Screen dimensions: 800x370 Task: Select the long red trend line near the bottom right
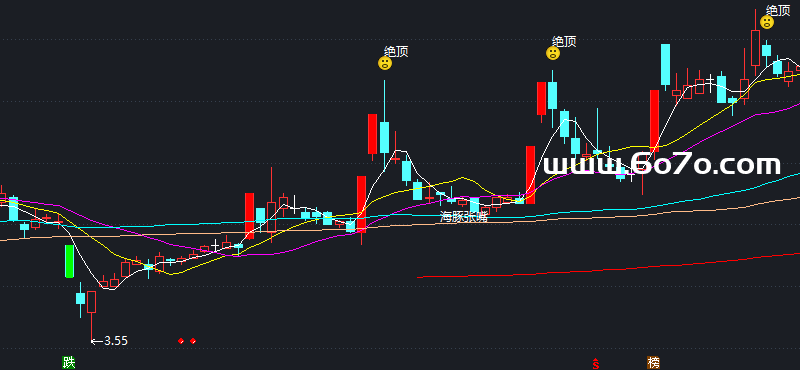pyautogui.click(x=609, y=265)
